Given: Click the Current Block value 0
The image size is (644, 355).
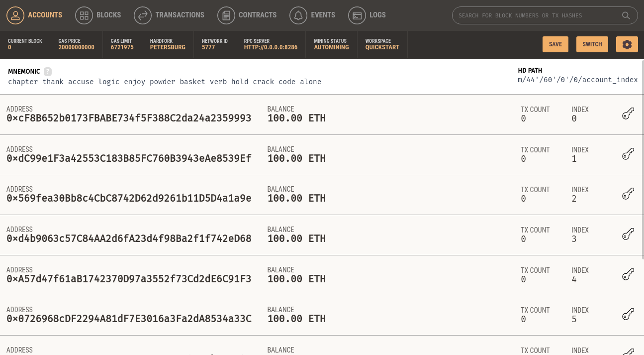Looking at the screenshot, I should pos(9,47).
